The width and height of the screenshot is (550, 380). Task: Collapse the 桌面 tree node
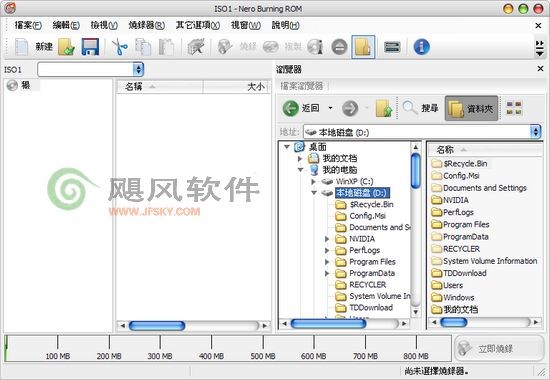click(x=287, y=147)
